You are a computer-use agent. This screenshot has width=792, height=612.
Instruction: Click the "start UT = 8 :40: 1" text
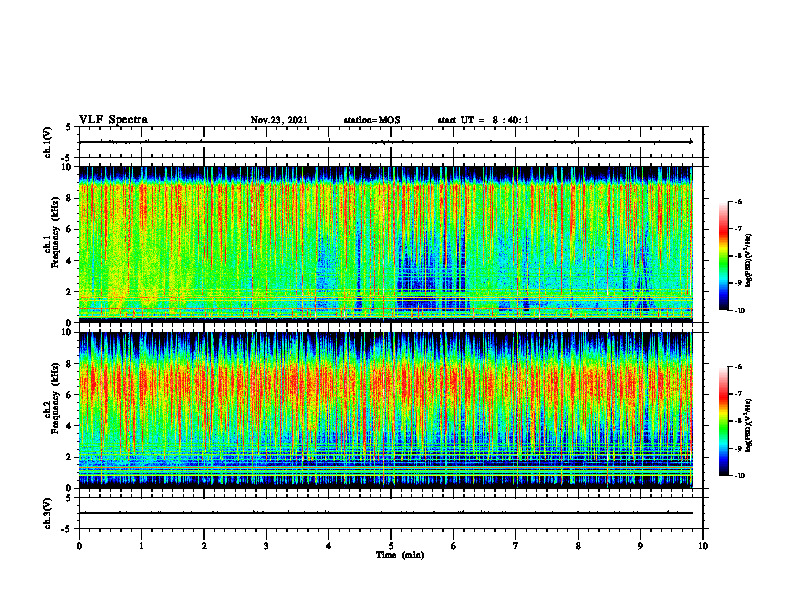[x=483, y=120]
